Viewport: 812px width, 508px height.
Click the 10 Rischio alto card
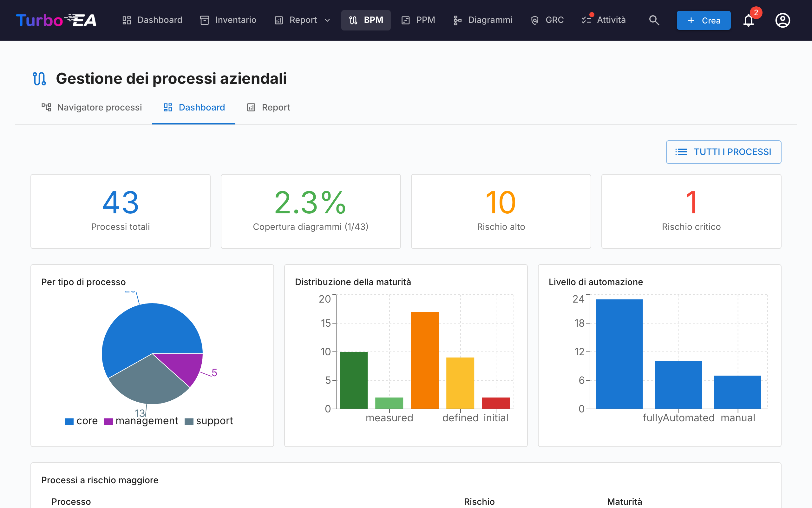(x=501, y=211)
